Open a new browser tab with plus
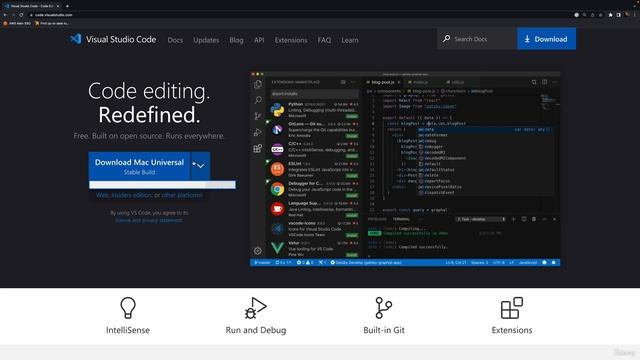Image resolution: width=640 pixels, height=360 pixels. [x=67, y=6]
